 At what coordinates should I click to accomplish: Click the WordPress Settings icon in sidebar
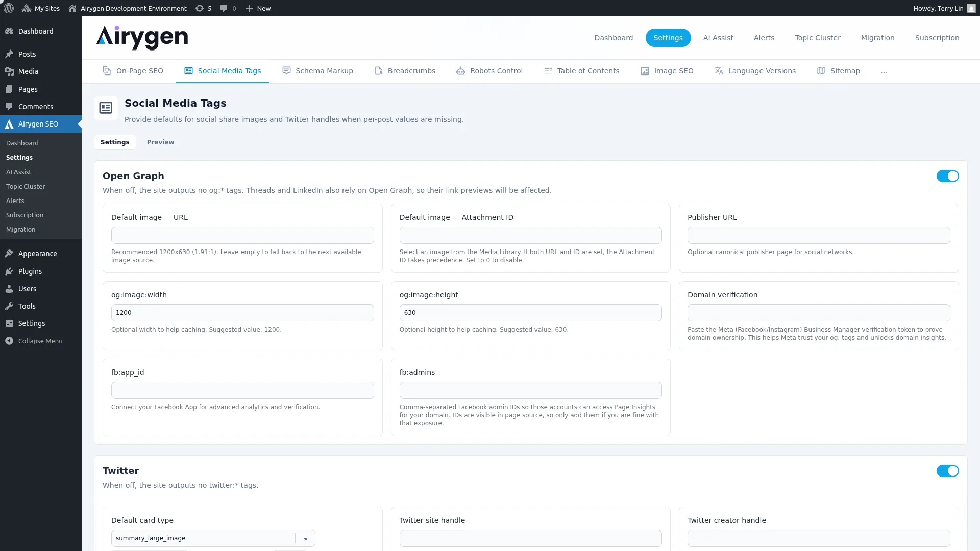pyautogui.click(x=9, y=323)
